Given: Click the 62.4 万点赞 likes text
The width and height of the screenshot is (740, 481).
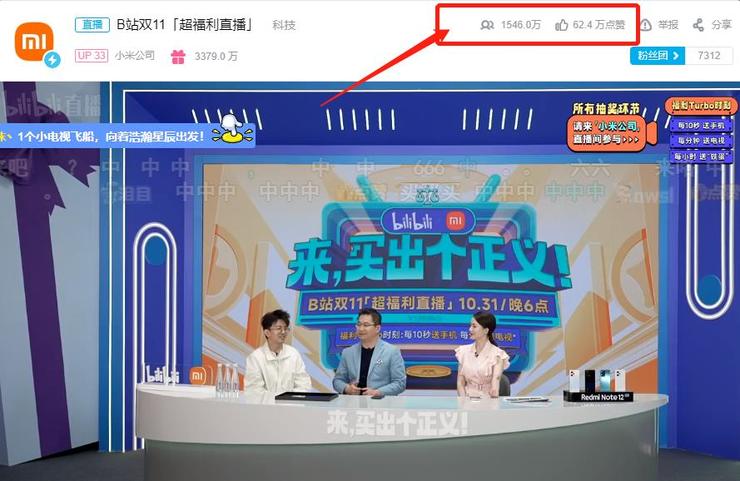Looking at the screenshot, I should [599, 25].
